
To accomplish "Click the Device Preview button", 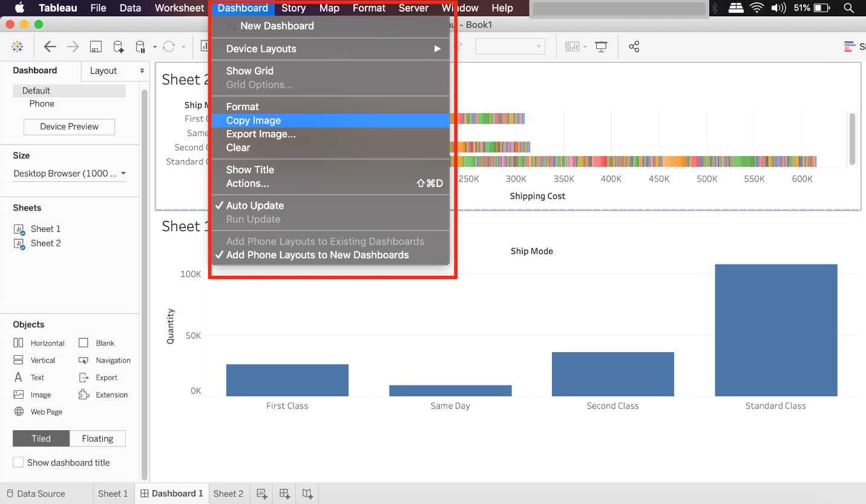I will coord(69,127).
